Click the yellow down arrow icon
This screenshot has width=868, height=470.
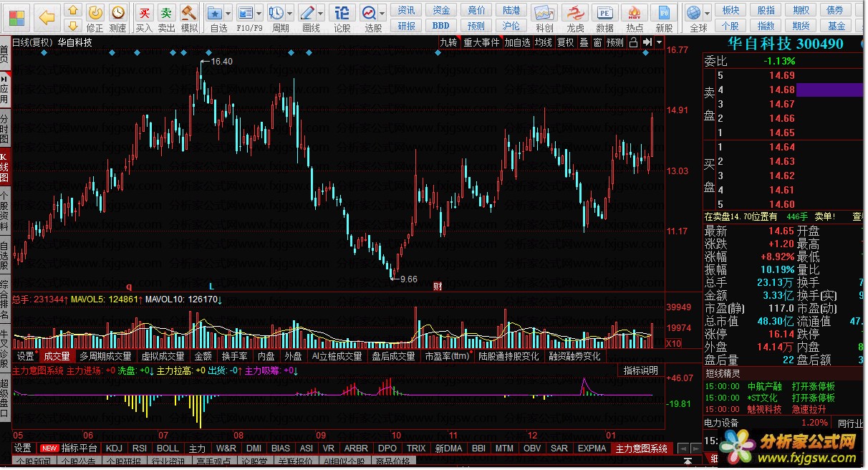point(73,27)
